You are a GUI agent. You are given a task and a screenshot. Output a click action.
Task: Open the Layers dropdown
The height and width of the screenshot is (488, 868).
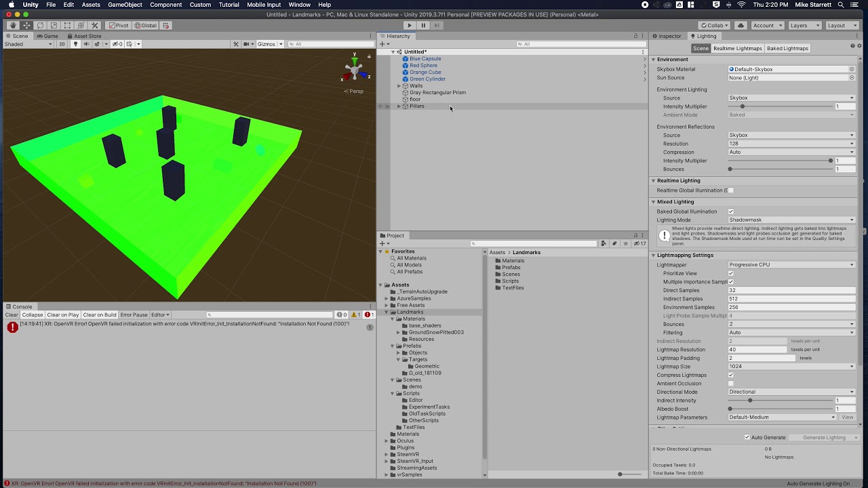804,26
